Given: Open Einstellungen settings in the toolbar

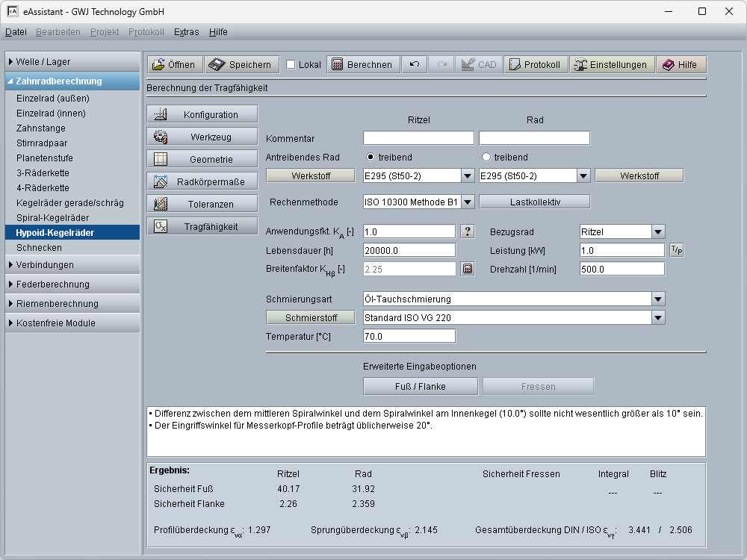Looking at the screenshot, I should (610, 64).
